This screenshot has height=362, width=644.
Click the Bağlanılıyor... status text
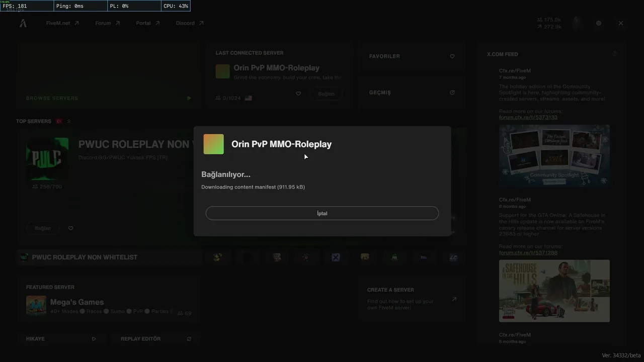[x=226, y=174]
